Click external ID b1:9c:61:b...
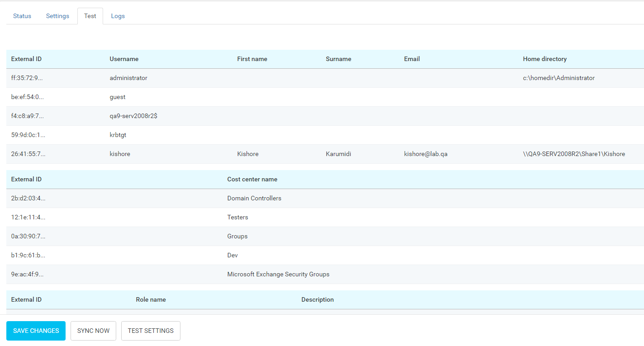The image size is (644, 346). click(28, 255)
